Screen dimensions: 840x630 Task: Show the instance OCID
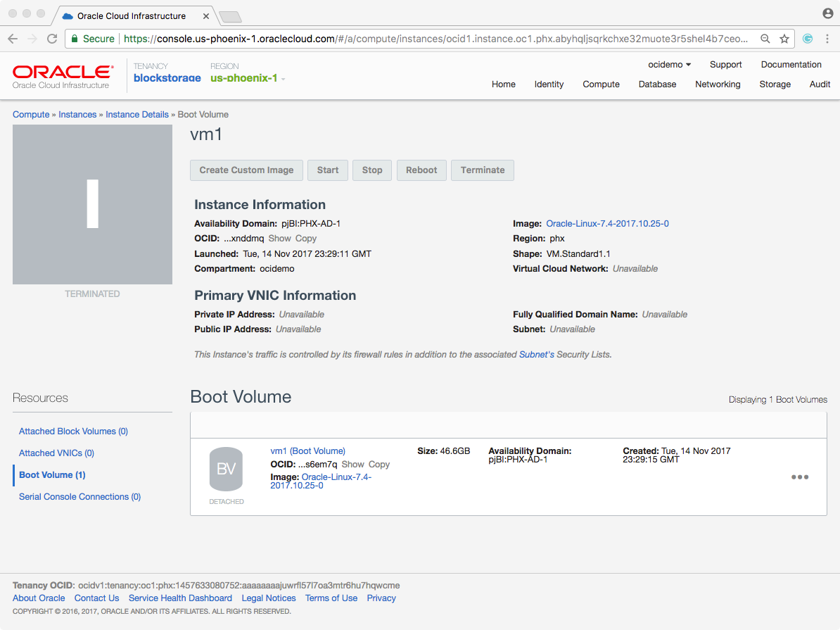[279, 239]
